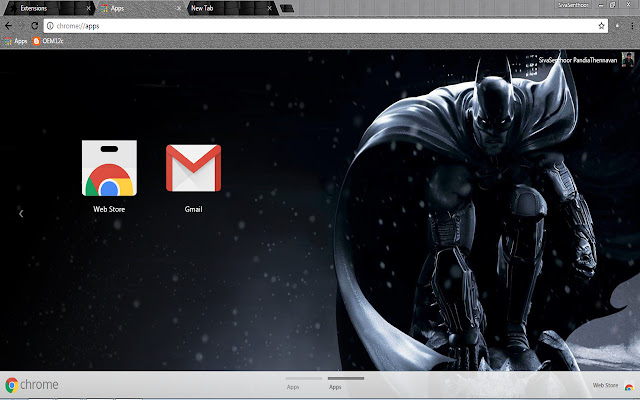The height and width of the screenshot is (400, 640).
Task: Close the Extensions tab
Action: click(89, 8)
